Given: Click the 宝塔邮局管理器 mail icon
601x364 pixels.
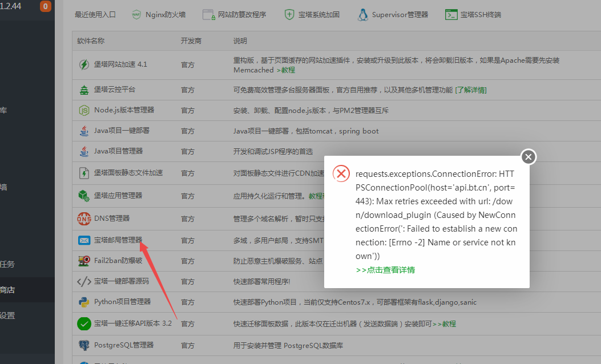Looking at the screenshot, I should pos(83,240).
